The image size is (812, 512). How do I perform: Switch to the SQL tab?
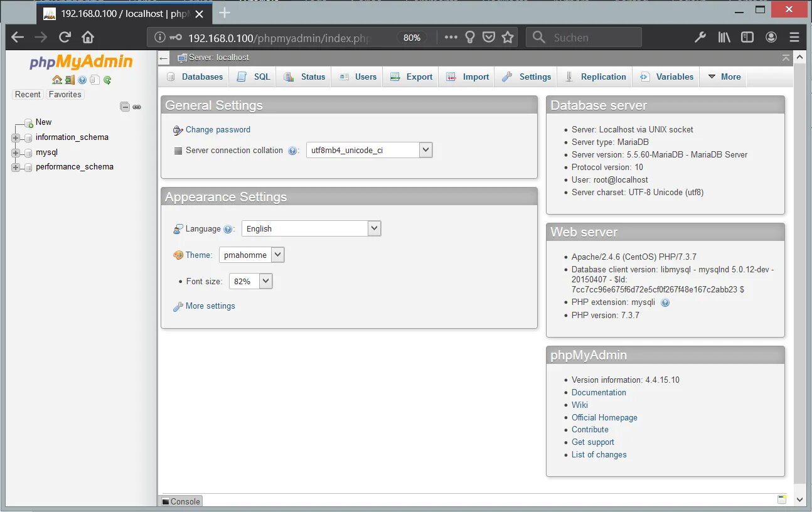pyautogui.click(x=253, y=77)
